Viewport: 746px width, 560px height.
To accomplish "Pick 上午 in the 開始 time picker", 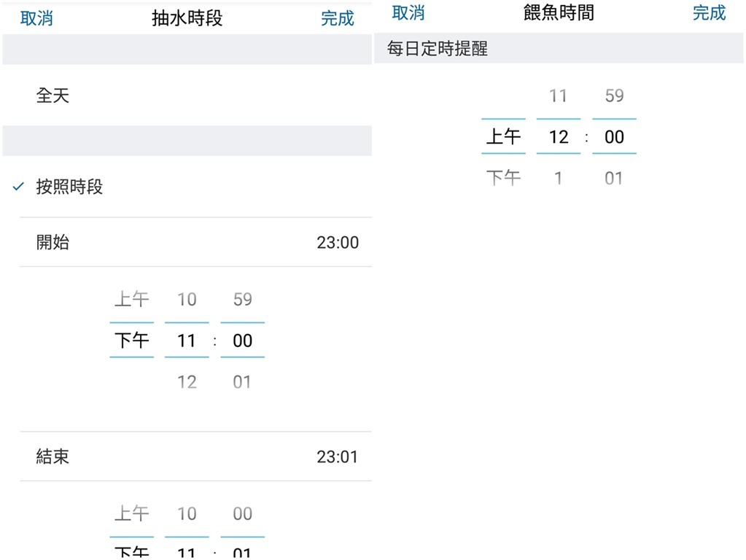I will click(x=131, y=299).
